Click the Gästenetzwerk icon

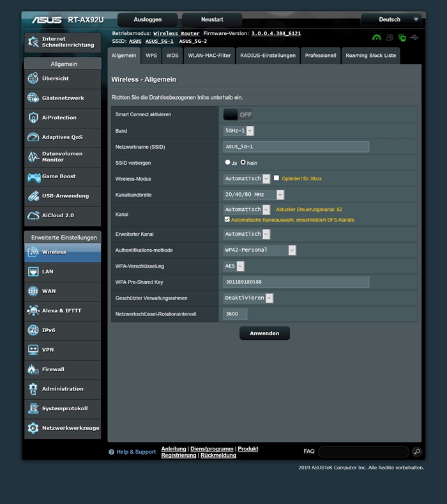point(33,98)
